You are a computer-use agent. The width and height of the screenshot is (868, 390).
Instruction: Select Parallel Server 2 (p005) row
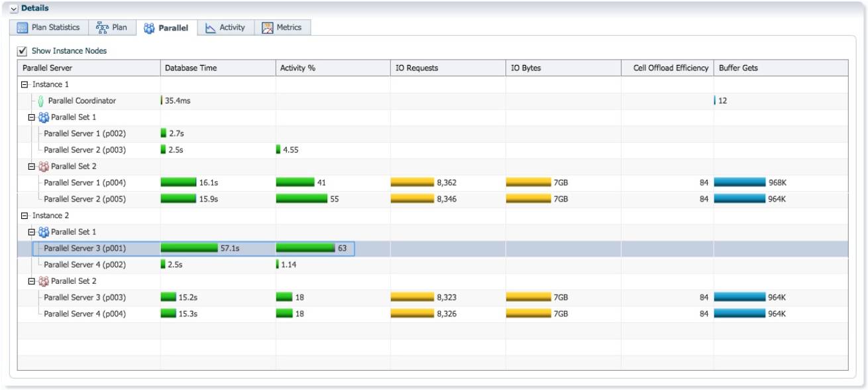[x=433, y=199]
